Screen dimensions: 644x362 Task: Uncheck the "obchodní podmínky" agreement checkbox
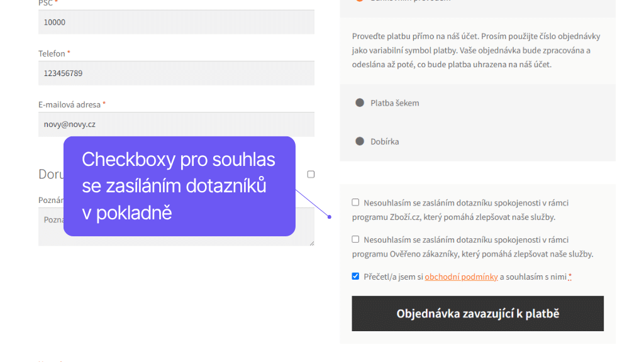355,276
